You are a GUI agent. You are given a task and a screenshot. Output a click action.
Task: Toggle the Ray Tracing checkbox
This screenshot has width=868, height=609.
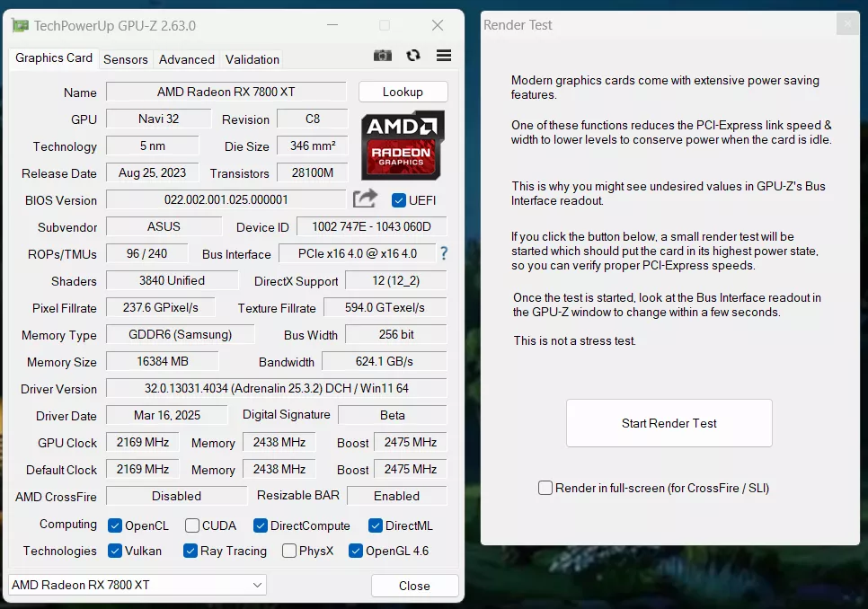click(190, 551)
